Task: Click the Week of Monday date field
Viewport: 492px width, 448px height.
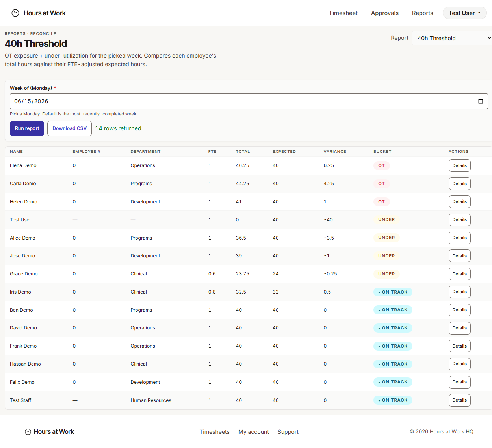Action: (249, 101)
